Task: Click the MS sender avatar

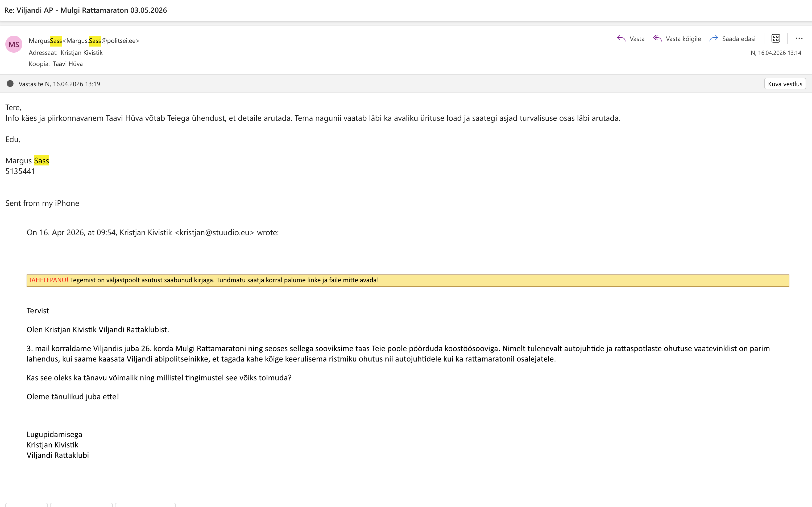Action: pyautogui.click(x=14, y=44)
